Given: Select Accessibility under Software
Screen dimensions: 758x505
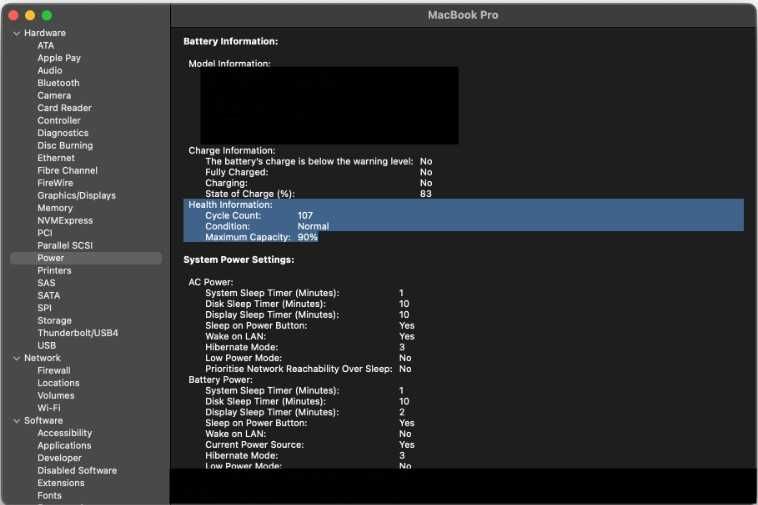Looking at the screenshot, I should coord(65,433).
